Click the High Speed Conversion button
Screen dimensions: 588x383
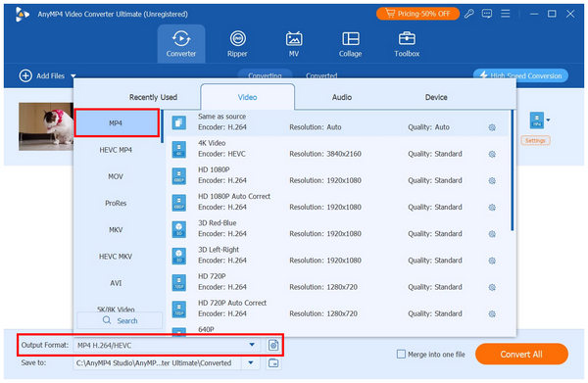point(521,75)
